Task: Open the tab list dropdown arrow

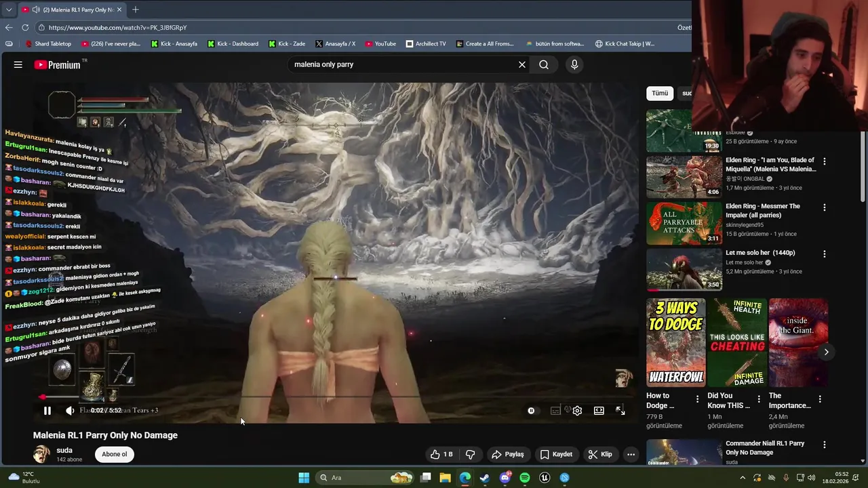Action: (x=8, y=9)
